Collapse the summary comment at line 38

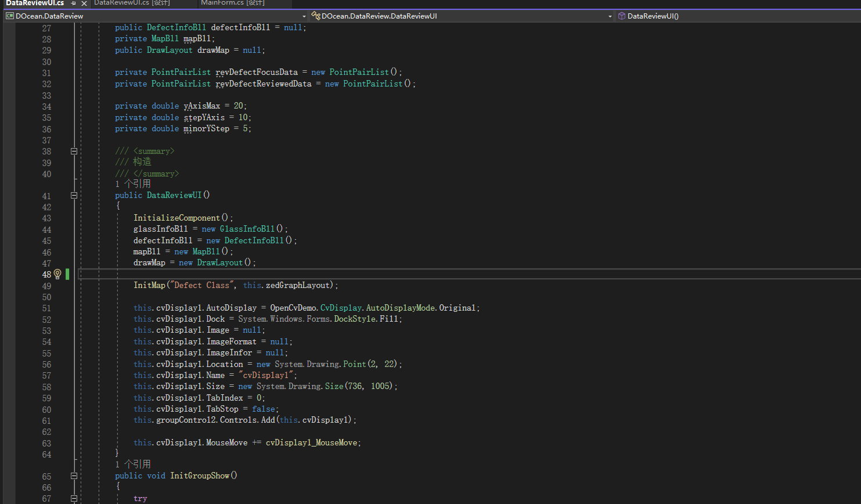coord(74,151)
